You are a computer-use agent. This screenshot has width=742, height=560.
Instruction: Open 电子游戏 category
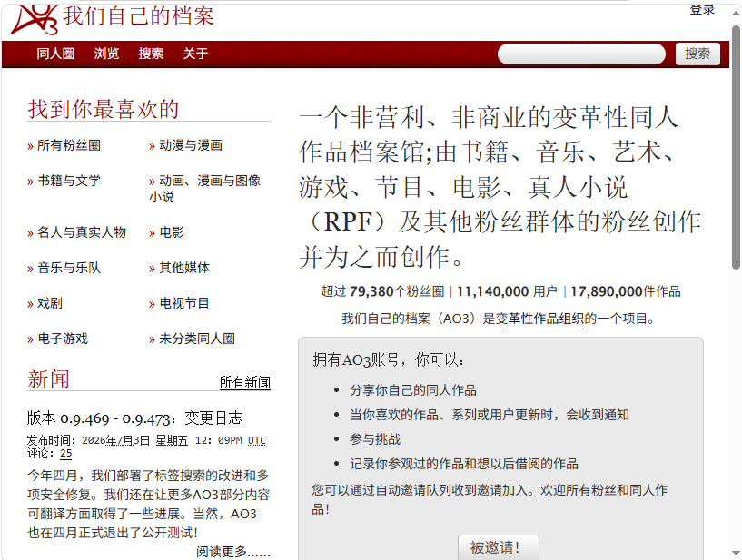point(63,339)
